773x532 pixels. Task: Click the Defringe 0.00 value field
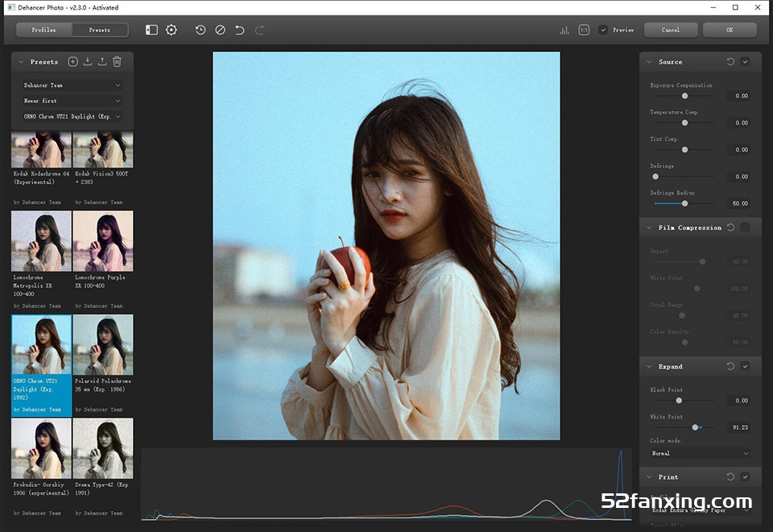click(x=738, y=176)
